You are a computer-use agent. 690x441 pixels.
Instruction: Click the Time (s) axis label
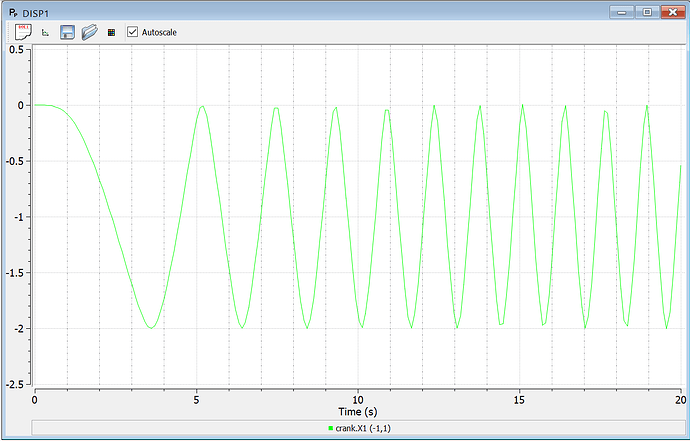click(358, 412)
